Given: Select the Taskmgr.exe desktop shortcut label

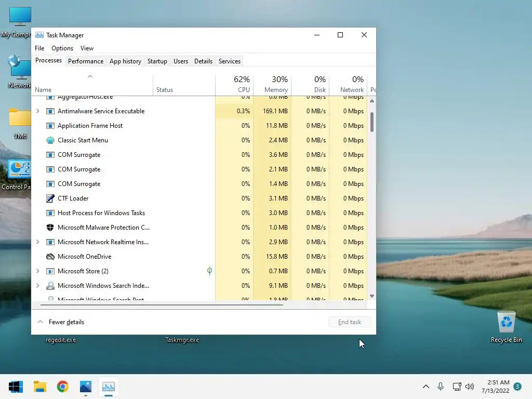Looking at the screenshot, I should [x=182, y=340].
